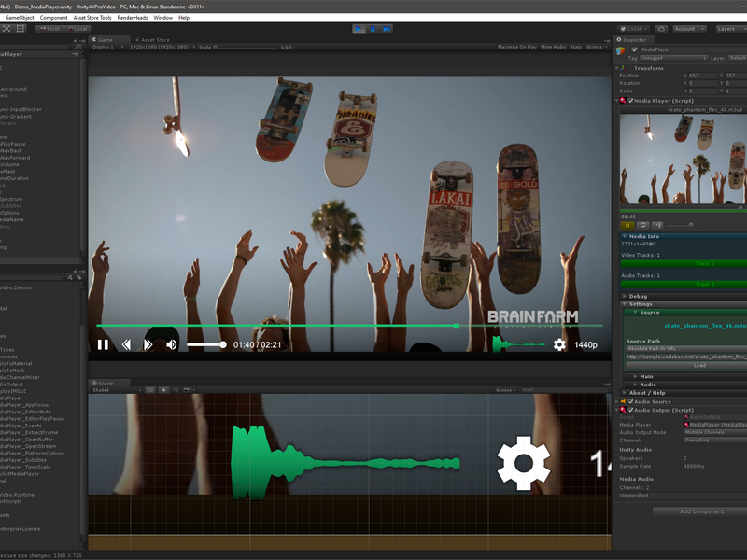The height and width of the screenshot is (560, 747).
Task: Open the Account dropdown
Action: click(x=689, y=29)
